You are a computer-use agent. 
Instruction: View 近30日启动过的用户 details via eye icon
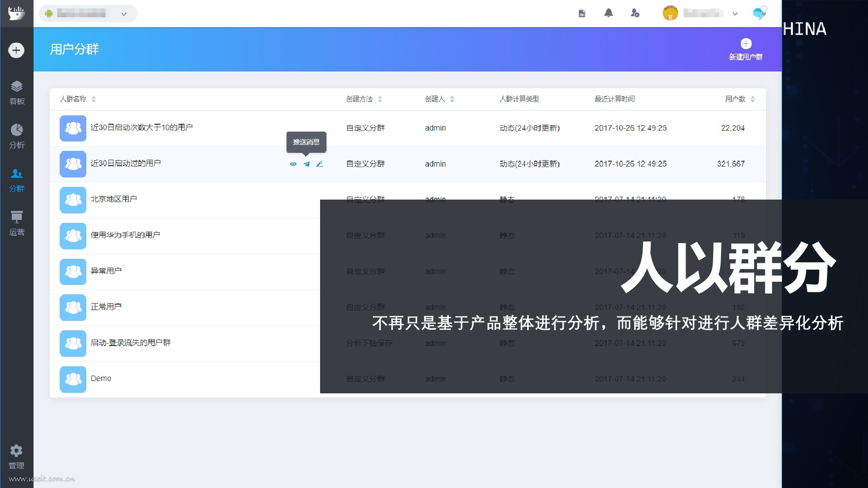[293, 164]
